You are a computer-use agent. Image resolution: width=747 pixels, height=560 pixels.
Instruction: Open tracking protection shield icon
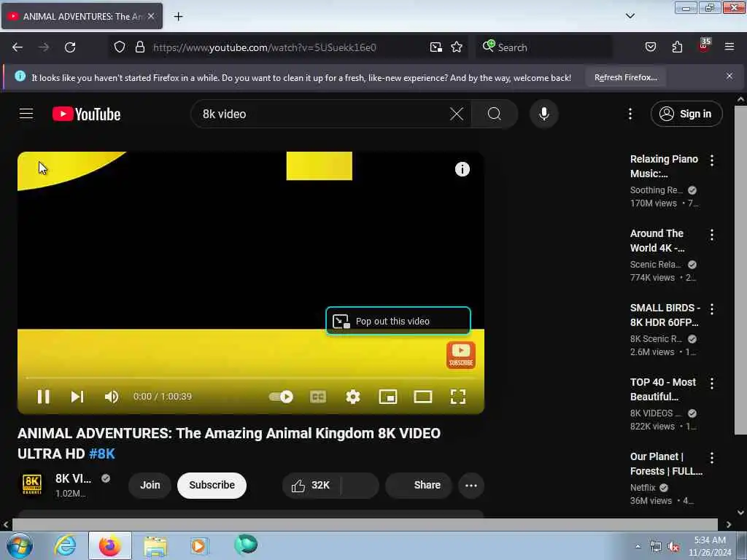(x=120, y=47)
